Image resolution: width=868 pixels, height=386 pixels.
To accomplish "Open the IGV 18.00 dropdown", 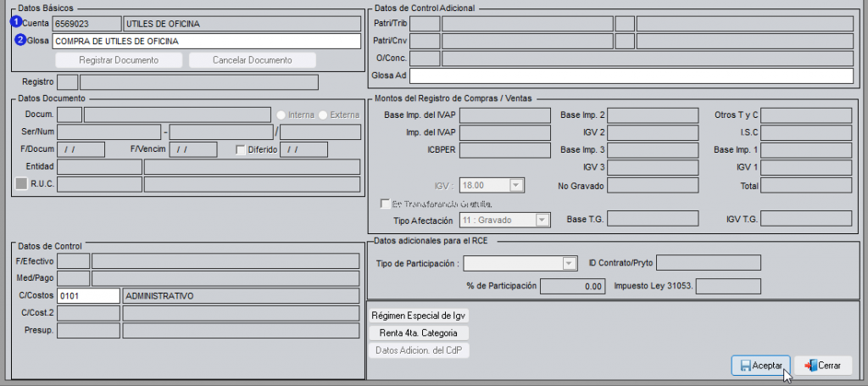I will click(x=492, y=185).
